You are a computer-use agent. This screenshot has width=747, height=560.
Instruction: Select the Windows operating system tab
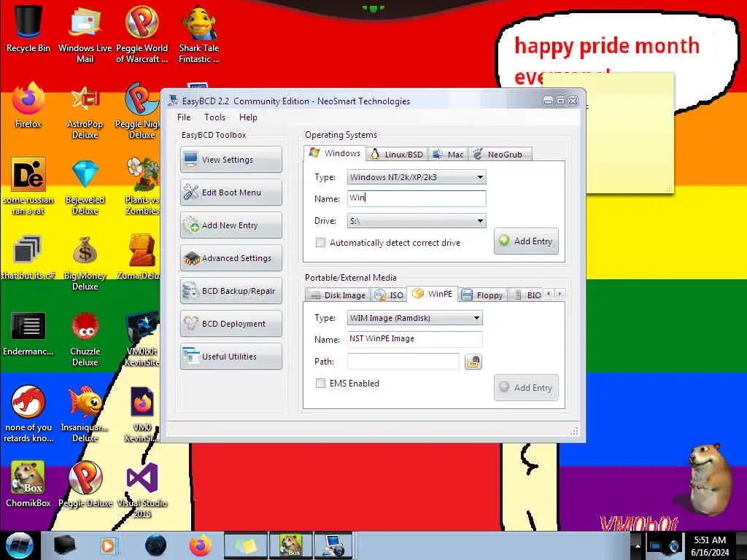click(x=335, y=153)
